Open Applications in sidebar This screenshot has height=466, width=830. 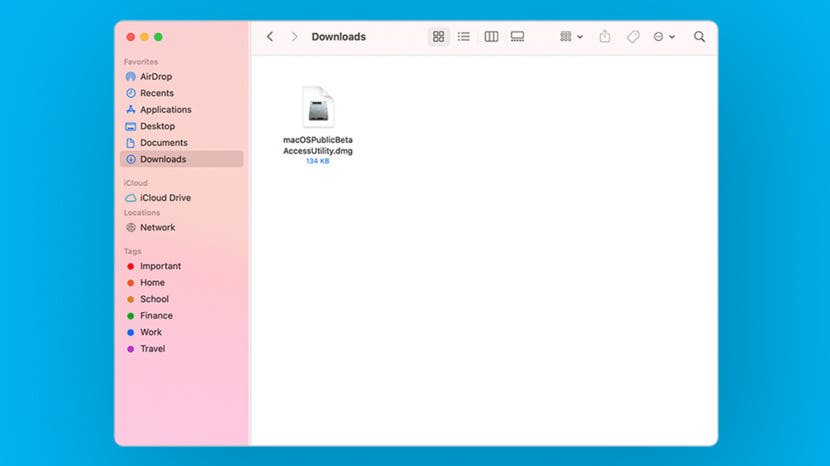point(182,110)
